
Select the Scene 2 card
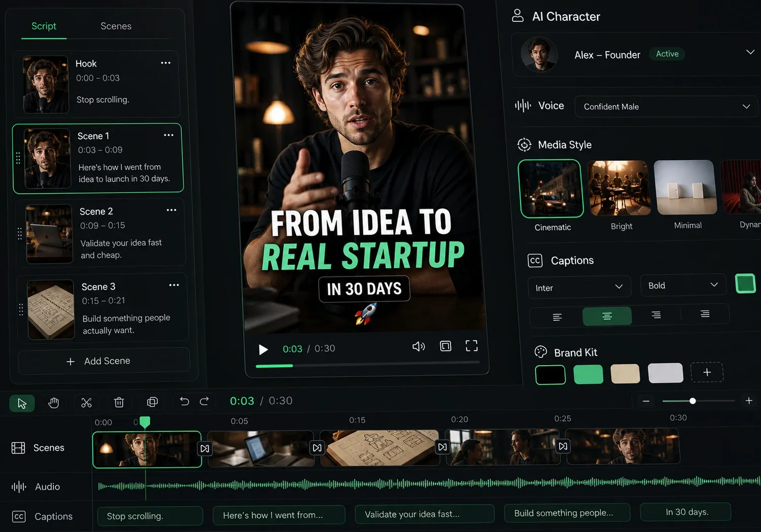click(100, 232)
